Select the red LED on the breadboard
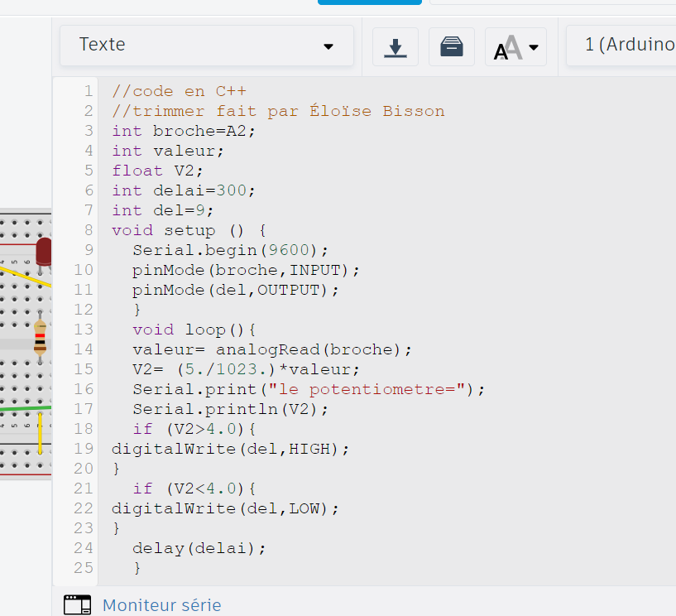Viewport: 676px width, 616px height. click(x=44, y=252)
